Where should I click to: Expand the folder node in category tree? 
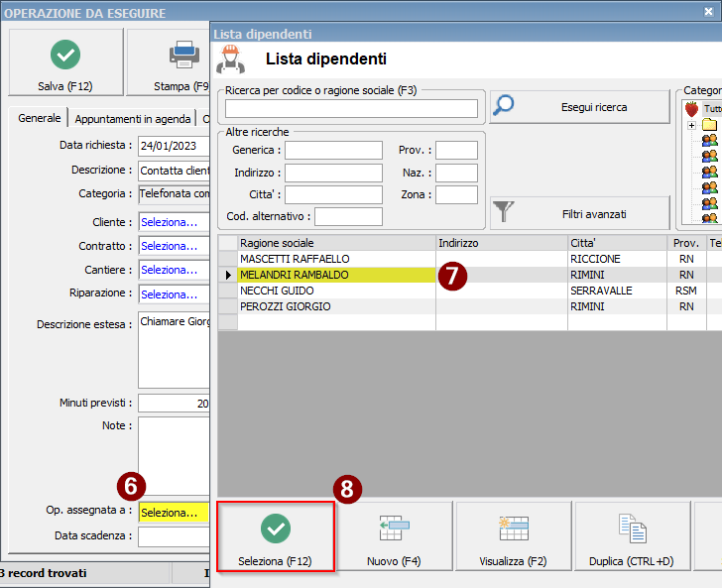coord(690,125)
